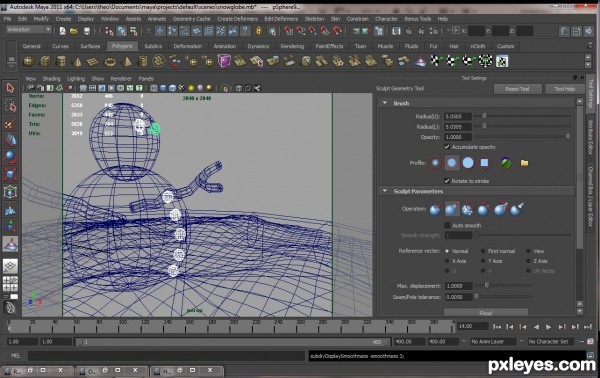Click the Tool Help button
This screenshot has height=378, width=600.
pyautogui.click(x=565, y=89)
